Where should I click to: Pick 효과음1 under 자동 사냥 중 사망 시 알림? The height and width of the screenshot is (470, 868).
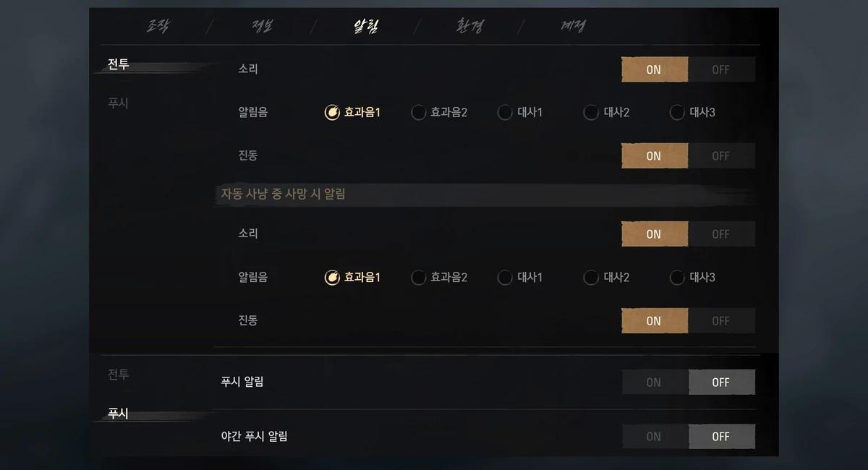coord(352,278)
